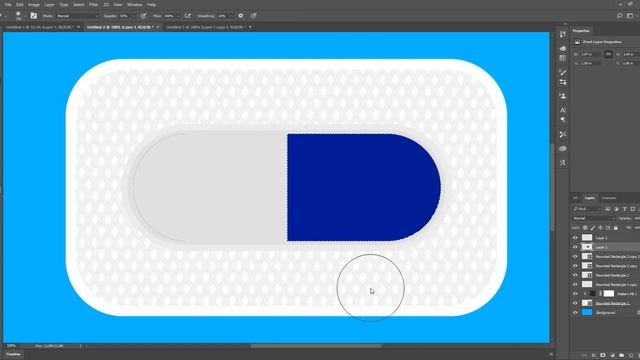This screenshot has height=360, width=640.
Task: Open the Character panel dock icon
Action: pyautogui.click(x=563, y=110)
